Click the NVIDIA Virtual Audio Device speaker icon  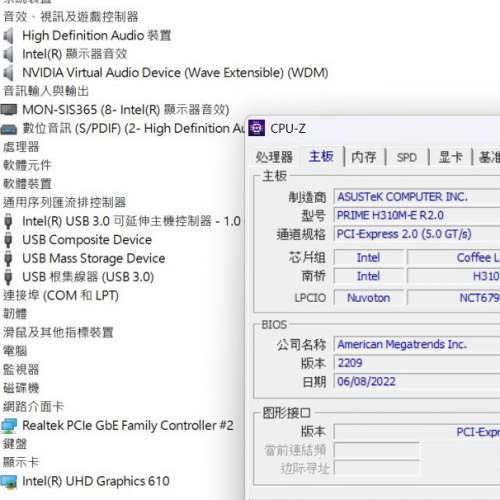tap(8, 73)
